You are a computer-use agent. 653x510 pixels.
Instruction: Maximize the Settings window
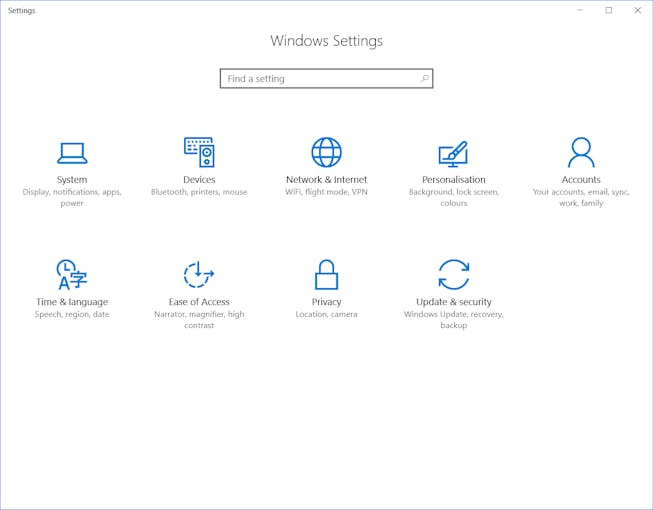click(609, 10)
